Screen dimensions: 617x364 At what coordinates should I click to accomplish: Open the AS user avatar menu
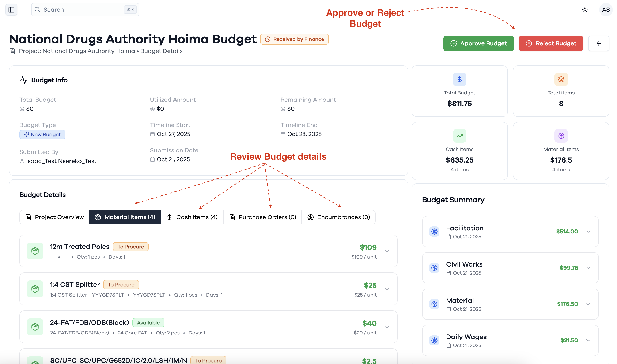coord(606,9)
